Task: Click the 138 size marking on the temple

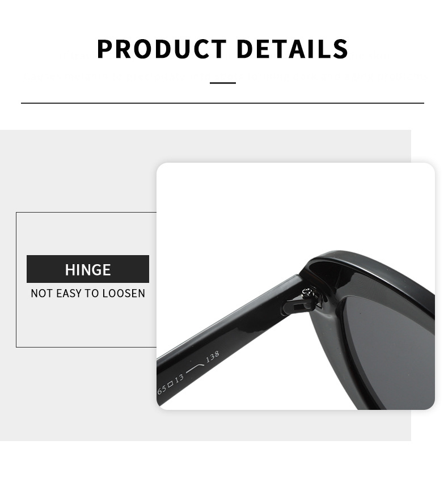Action: [213, 357]
